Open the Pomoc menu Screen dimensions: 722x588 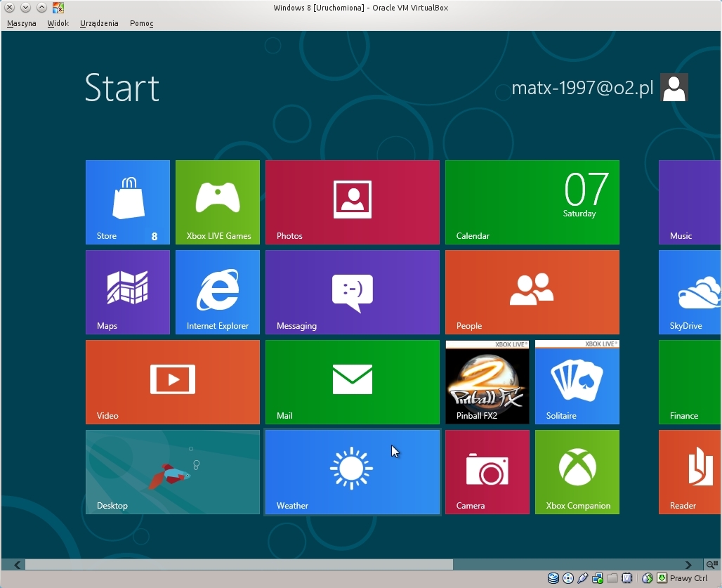point(141,23)
